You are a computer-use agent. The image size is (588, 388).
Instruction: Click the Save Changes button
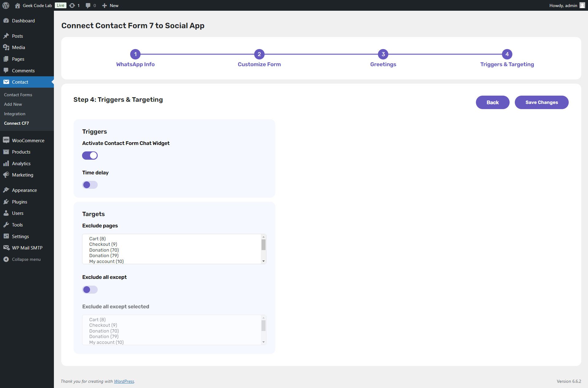click(x=541, y=102)
